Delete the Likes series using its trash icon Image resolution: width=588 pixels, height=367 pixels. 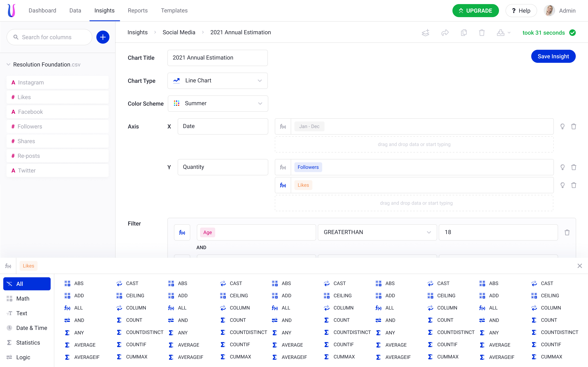coord(574,185)
